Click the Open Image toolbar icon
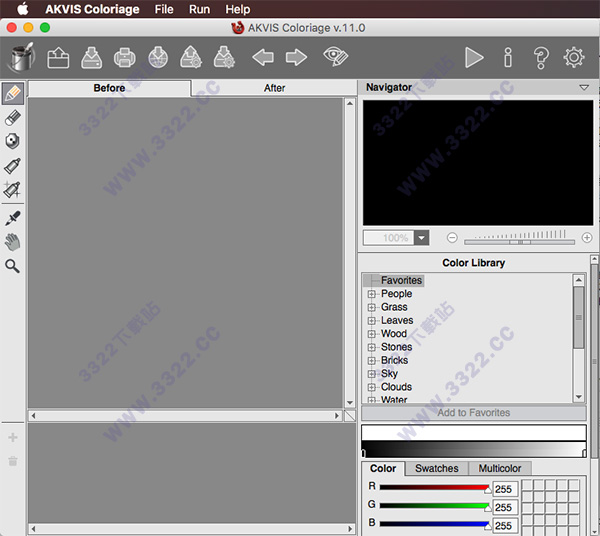This screenshot has height=536, width=600. [x=58, y=58]
